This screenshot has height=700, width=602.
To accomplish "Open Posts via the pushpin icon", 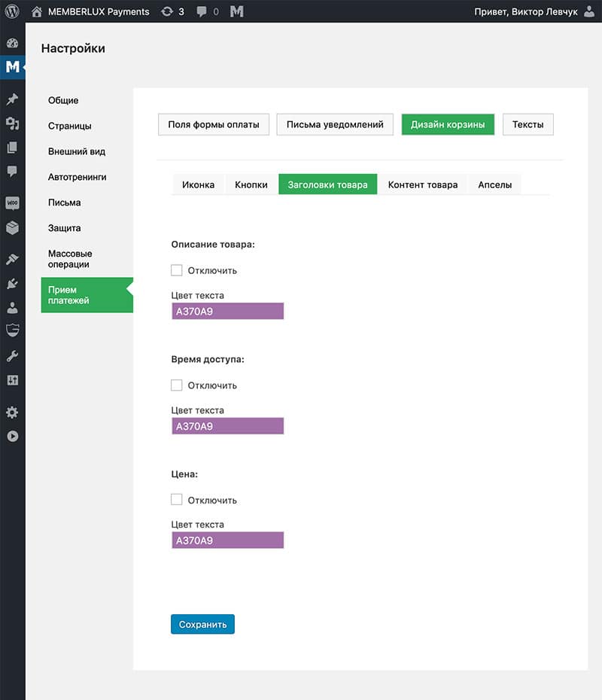I will (x=12, y=99).
